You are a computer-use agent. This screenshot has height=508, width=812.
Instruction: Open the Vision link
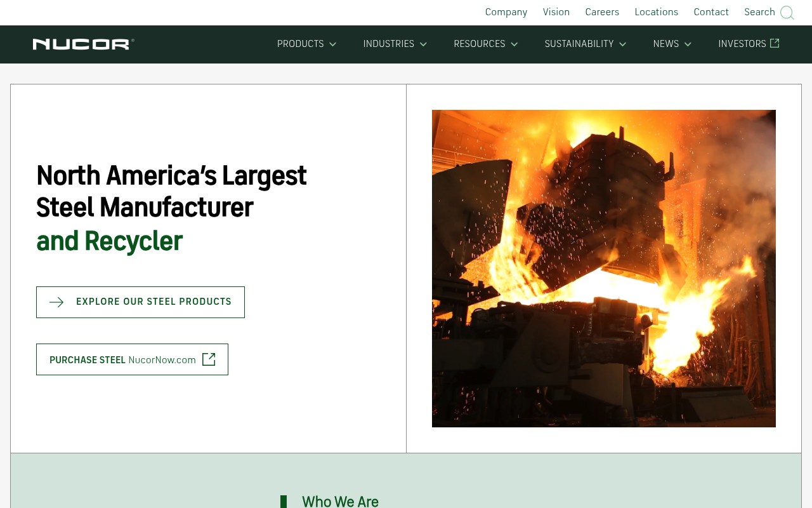(x=556, y=12)
